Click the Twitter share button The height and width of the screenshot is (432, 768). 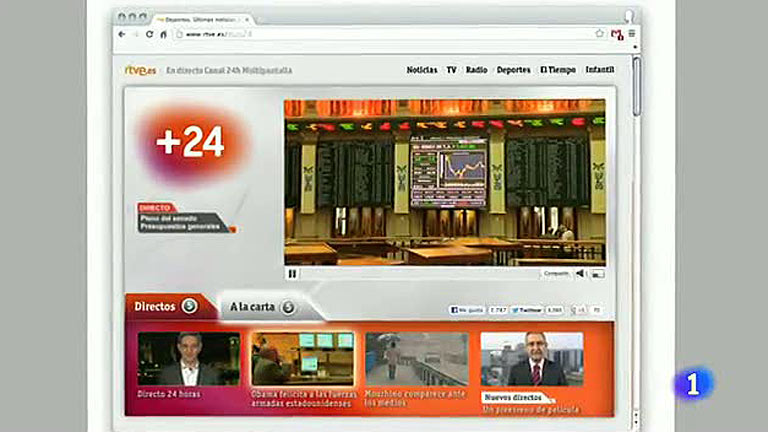(527, 310)
